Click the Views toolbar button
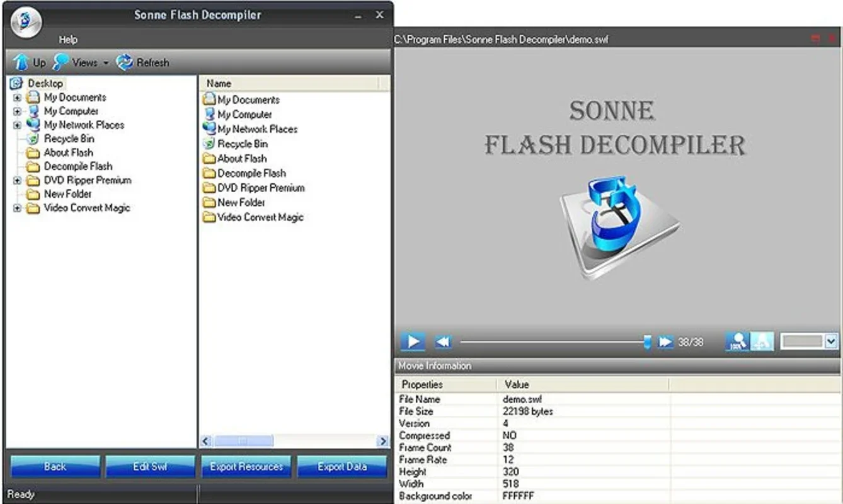This screenshot has height=504, width=843. (x=76, y=62)
